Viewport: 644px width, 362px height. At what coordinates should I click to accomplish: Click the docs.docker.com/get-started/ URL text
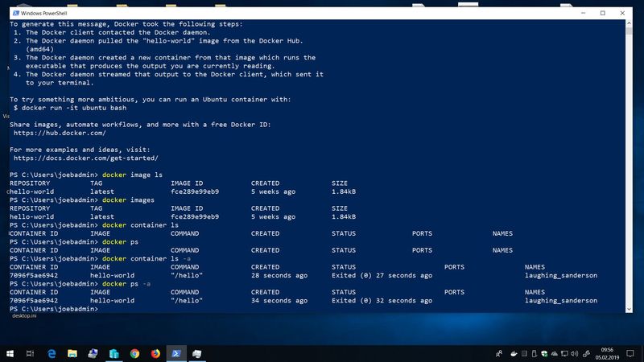coord(86,158)
